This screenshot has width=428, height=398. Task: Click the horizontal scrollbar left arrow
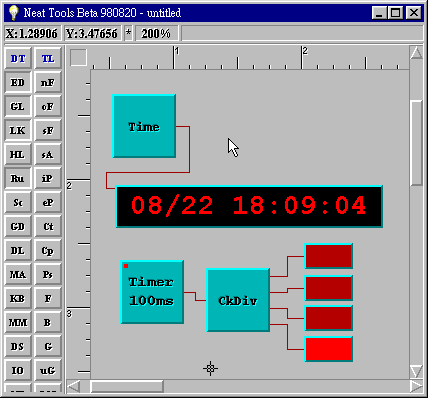[x=73, y=386]
